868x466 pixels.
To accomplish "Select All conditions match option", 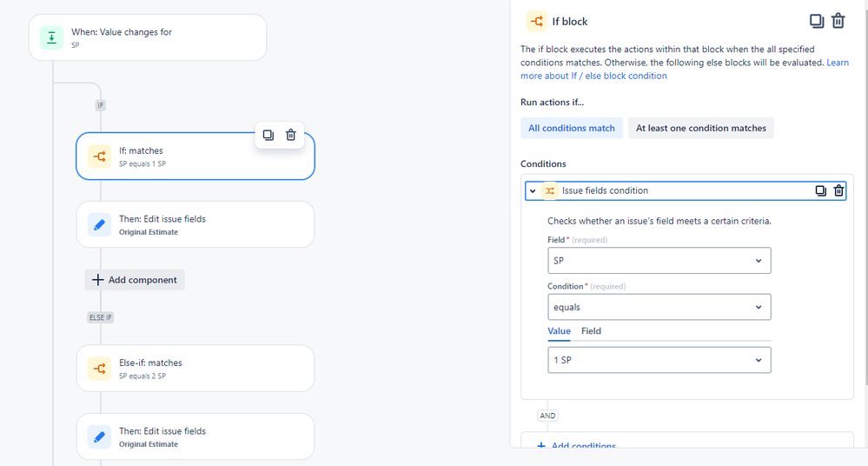I will [x=571, y=128].
